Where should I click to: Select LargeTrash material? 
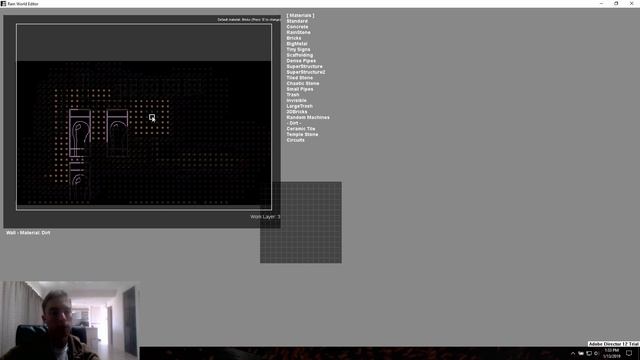pyautogui.click(x=299, y=106)
